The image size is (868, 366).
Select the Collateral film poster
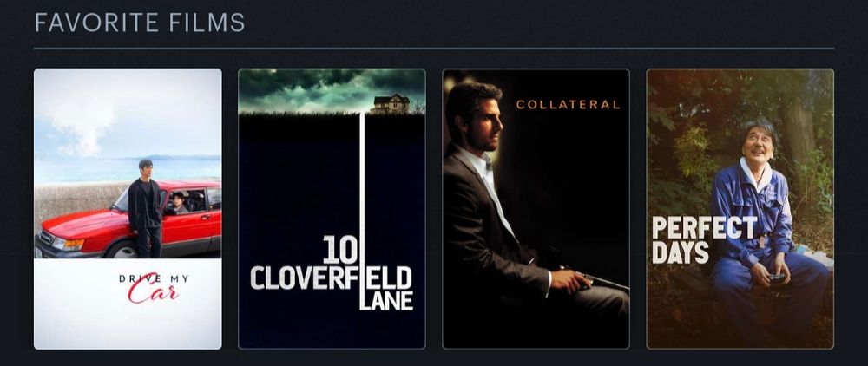(x=536, y=209)
